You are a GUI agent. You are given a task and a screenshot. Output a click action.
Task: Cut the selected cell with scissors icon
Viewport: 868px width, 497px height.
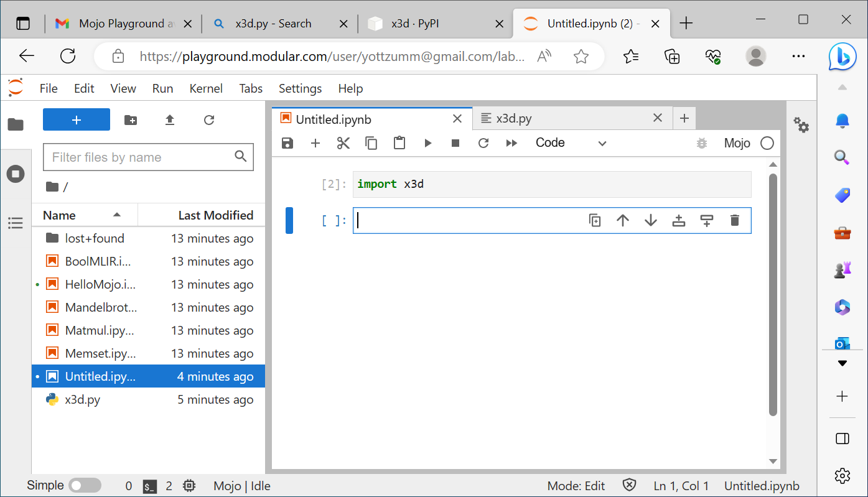coord(343,143)
